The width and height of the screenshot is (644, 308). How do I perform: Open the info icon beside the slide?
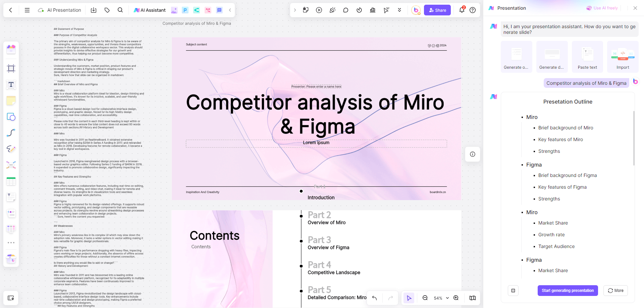pos(473,154)
